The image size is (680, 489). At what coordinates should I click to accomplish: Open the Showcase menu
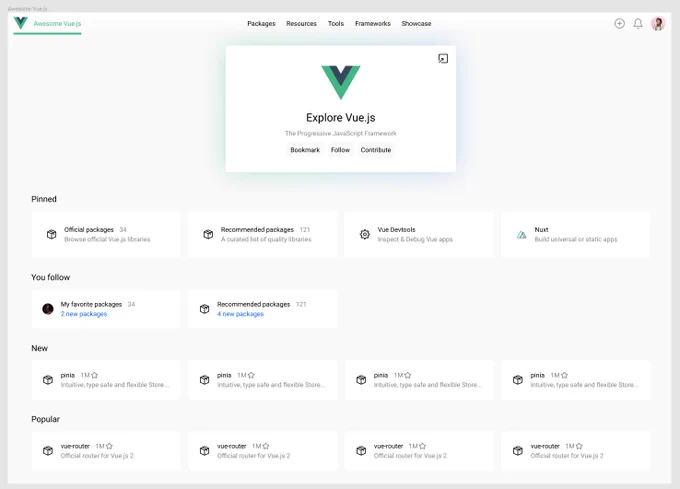(416, 23)
